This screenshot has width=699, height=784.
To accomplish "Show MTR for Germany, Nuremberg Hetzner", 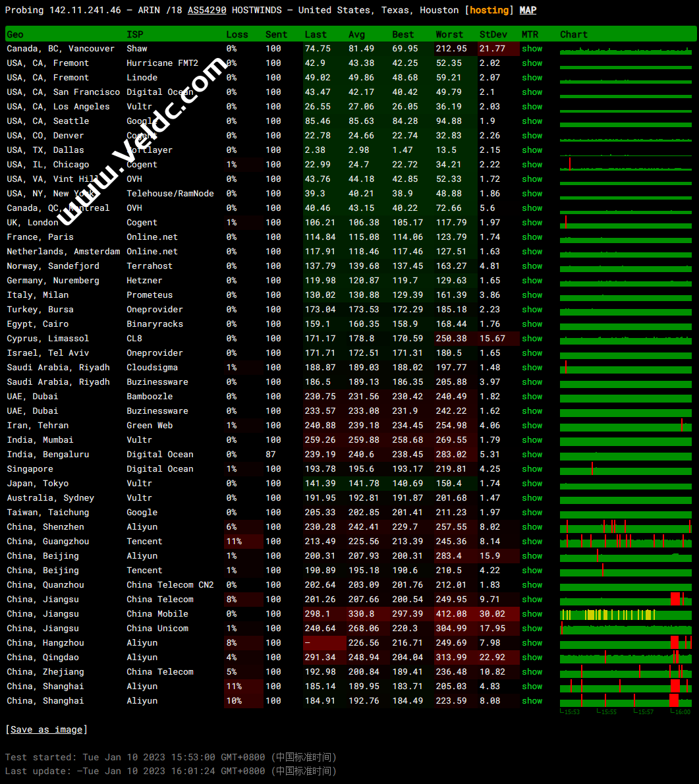I will click(x=532, y=281).
